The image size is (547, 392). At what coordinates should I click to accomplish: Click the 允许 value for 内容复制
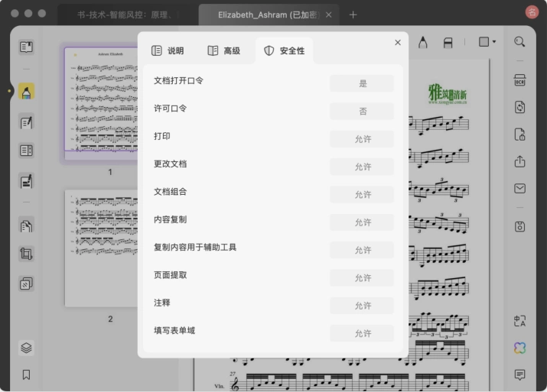pos(362,222)
